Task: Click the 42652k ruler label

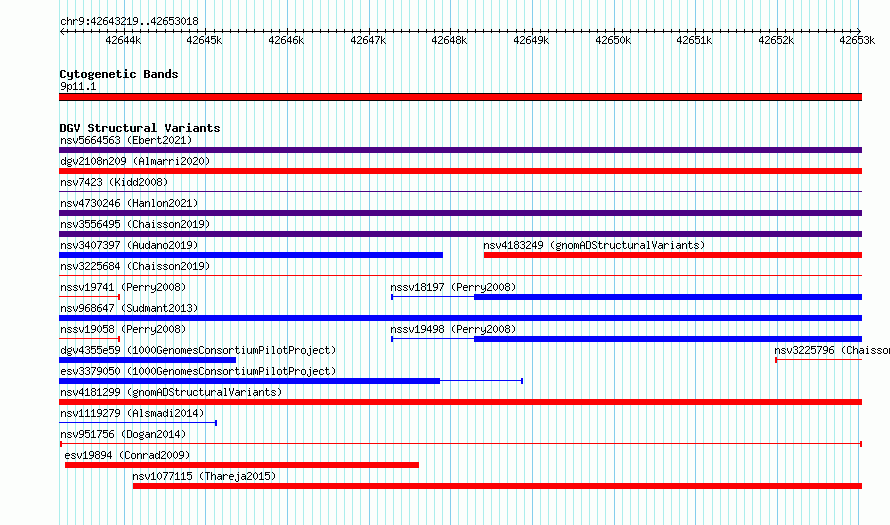Action: (776, 40)
